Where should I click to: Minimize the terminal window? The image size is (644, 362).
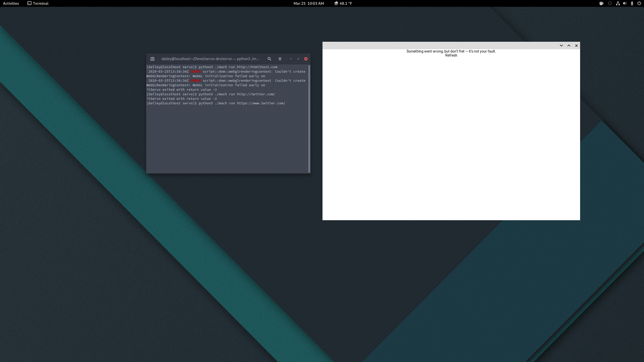291,59
